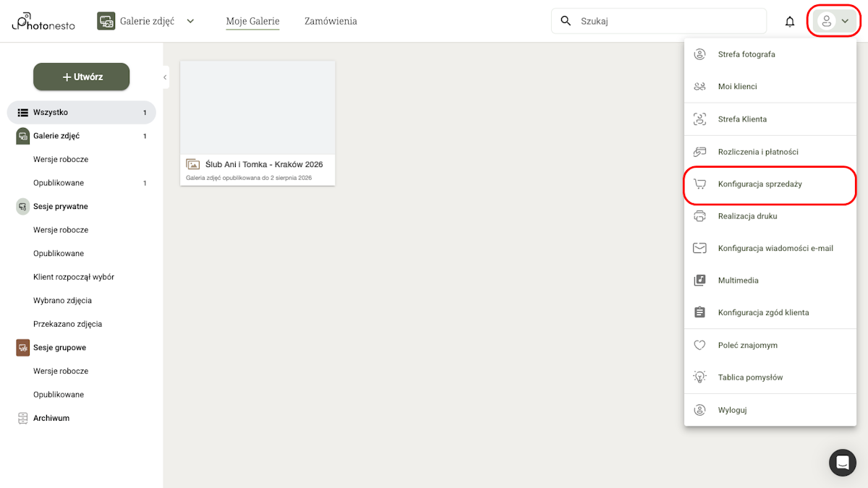The image size is (868, 488).
Task: Open Moi klienci menu item
Action: point(770,86)
